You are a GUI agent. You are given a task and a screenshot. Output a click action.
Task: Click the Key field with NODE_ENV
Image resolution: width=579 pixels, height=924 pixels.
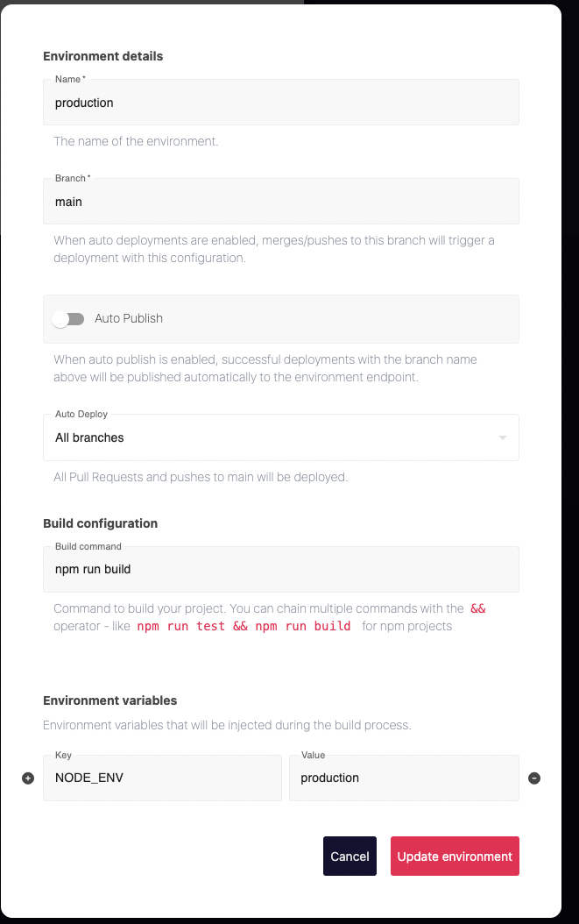point(162,778)
